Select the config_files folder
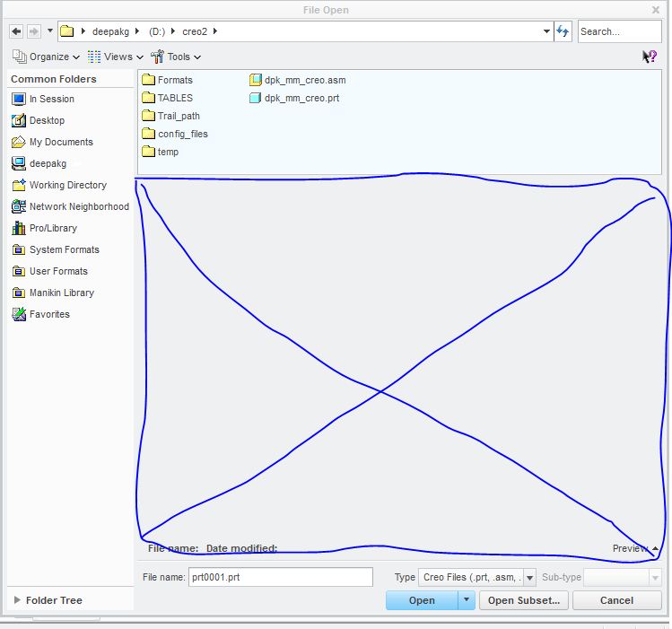 pyautogui.click(x=175, y=134)
